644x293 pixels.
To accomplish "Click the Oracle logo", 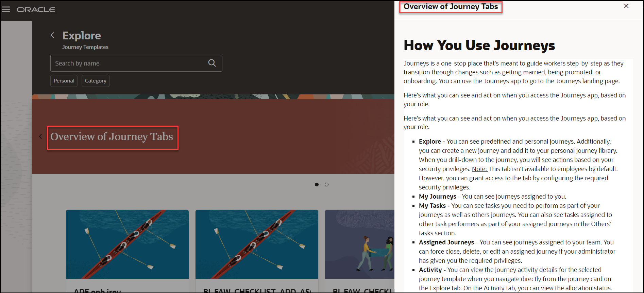I will (36, 10).
